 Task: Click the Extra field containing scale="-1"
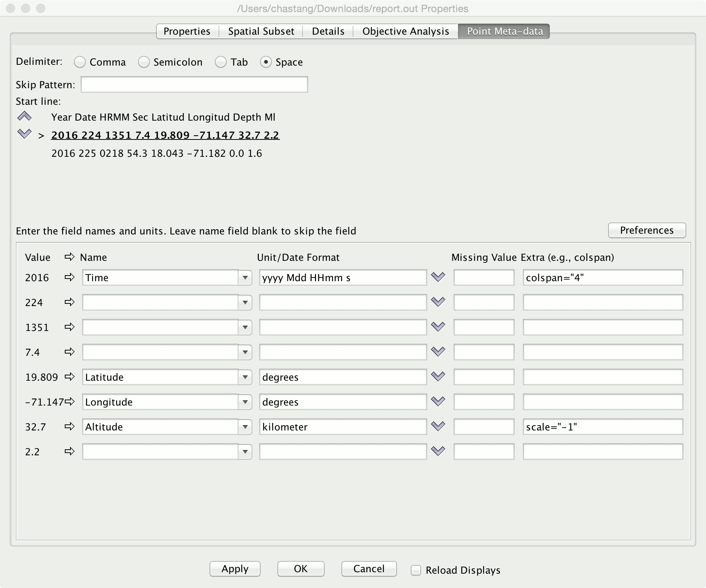[x=602, y=427]
